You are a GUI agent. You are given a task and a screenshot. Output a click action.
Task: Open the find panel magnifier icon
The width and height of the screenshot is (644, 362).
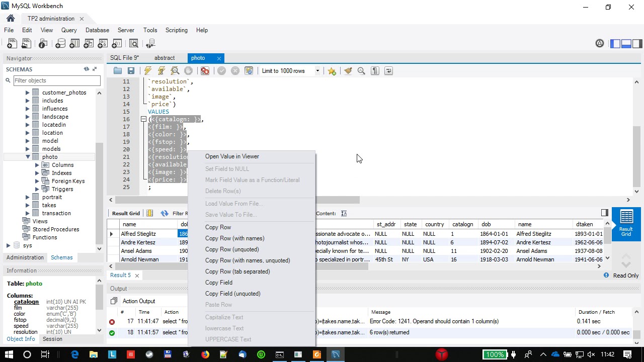click(361, 71)
